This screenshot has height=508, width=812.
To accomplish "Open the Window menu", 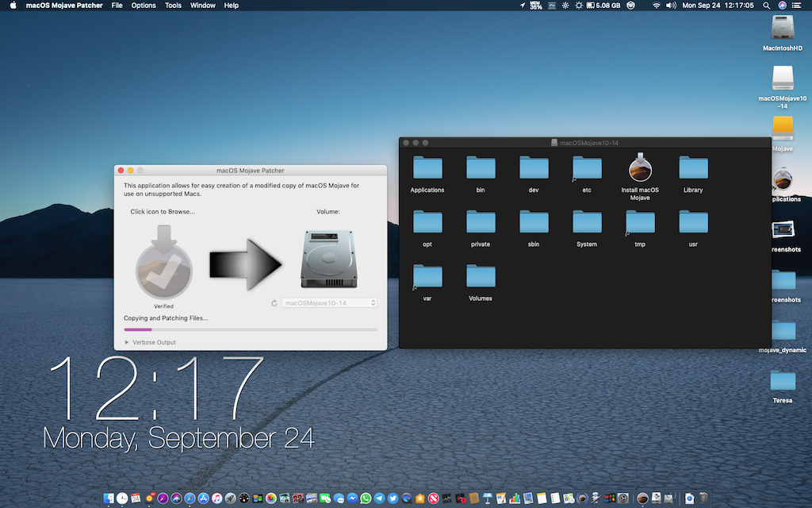I will [x=202, y=6].
